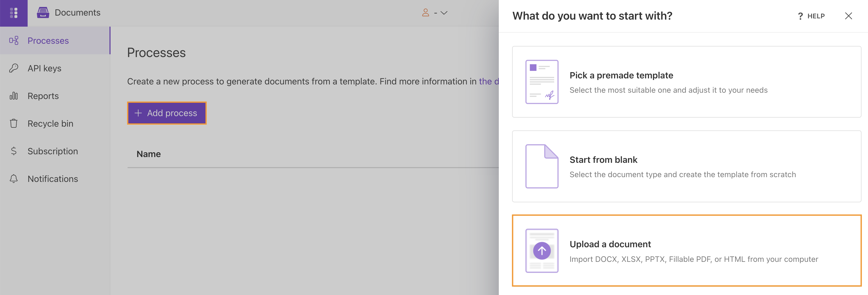Click the question mark help icon
Image resolution: width=868 pixels, height=295 pixels.
800,16
